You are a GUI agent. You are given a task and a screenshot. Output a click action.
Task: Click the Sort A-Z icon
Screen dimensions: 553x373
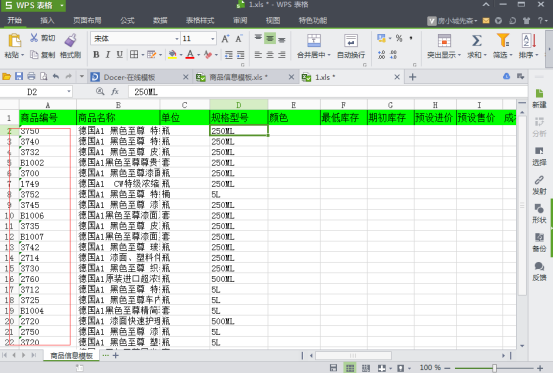pyautogui.click(x=529, y=41)
